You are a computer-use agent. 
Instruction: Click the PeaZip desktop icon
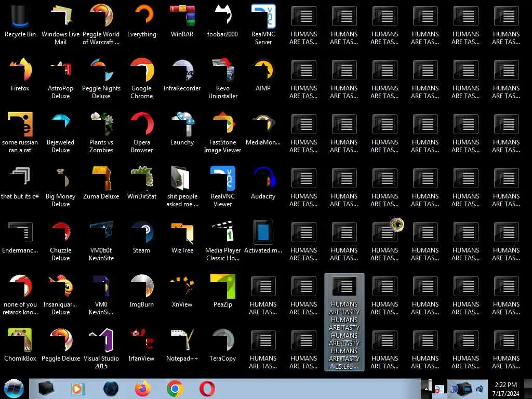point(222,291)
